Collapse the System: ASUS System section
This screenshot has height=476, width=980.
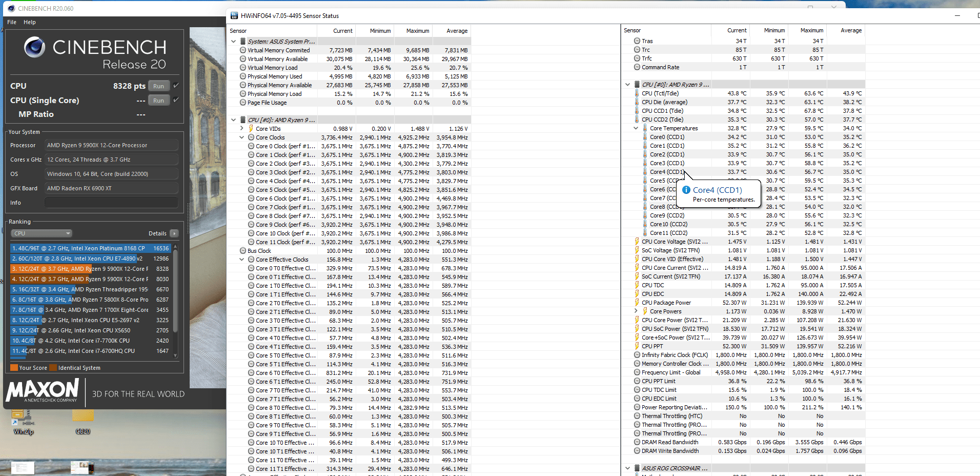pos(234,42)
